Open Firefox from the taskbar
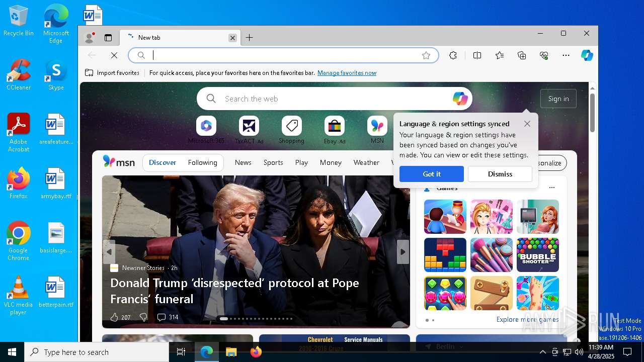This screenshot has height=362, width=644. 256,352
